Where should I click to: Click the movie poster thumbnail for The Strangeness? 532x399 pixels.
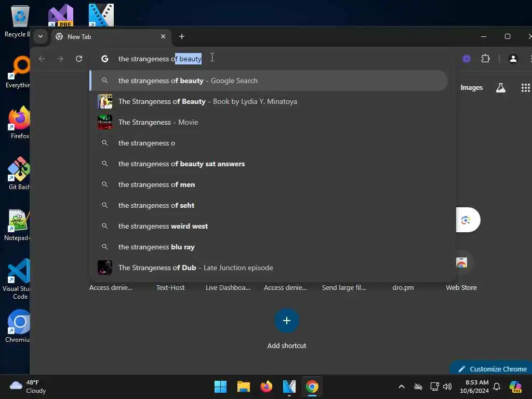coord(105,122)
